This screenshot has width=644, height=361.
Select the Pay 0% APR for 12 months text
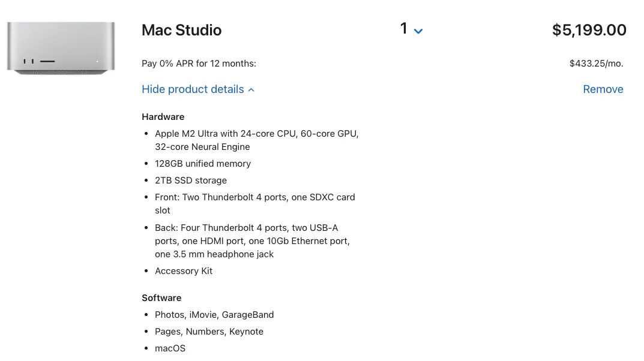[x=199, y=64]
